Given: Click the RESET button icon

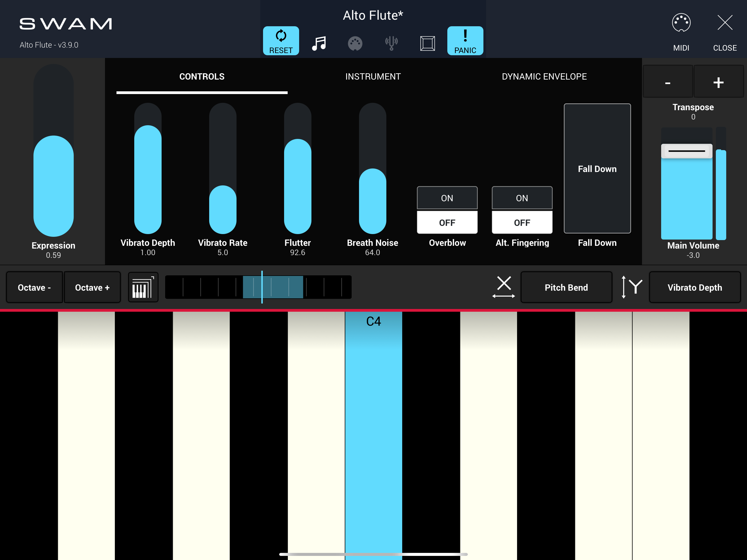Looking at the screenshot, I should 281,40.
